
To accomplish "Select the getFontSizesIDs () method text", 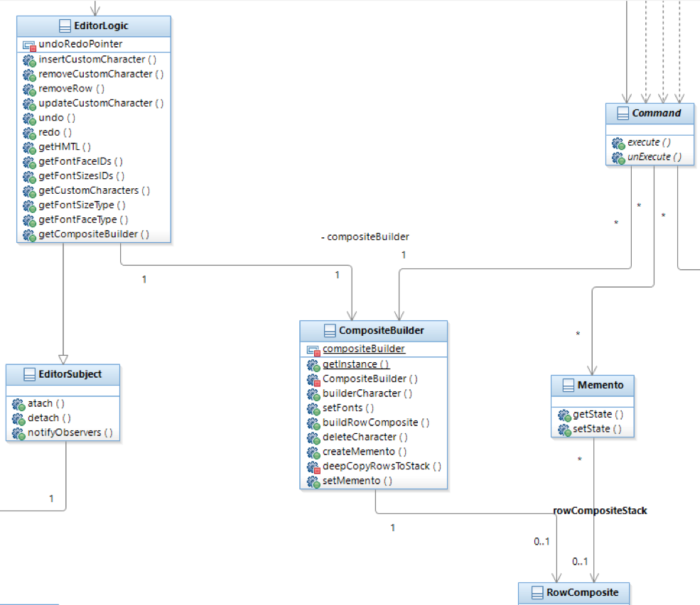I will (x=82, y=176).
